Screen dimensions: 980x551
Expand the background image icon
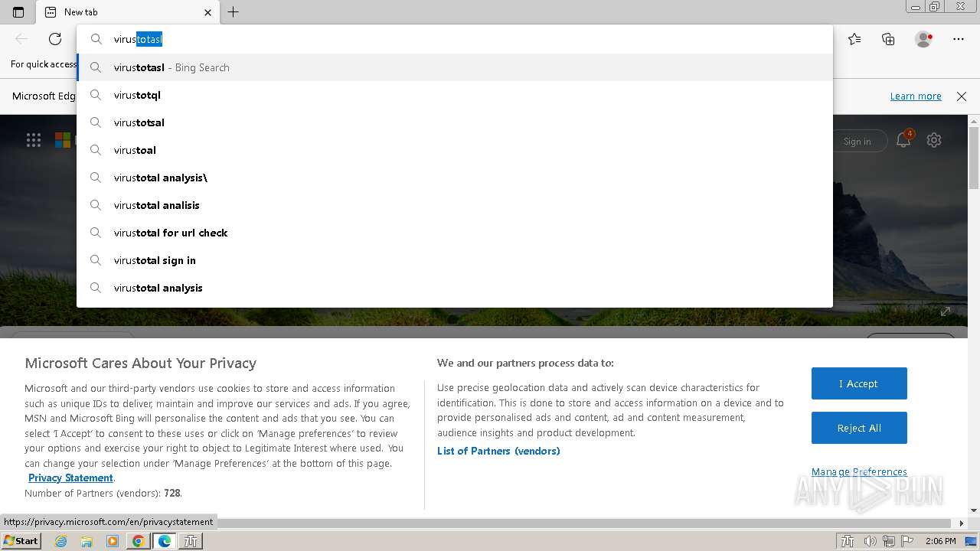[x=946, y=311]
